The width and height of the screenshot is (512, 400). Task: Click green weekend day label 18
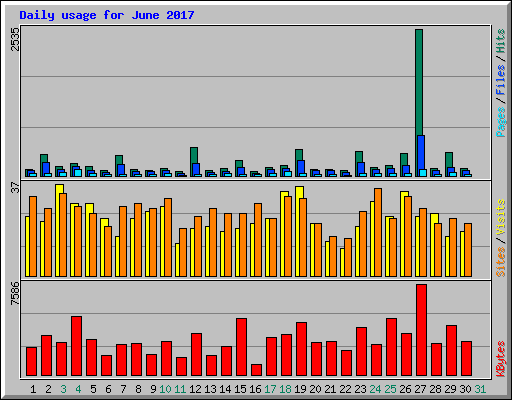click(x=285, y=389)
